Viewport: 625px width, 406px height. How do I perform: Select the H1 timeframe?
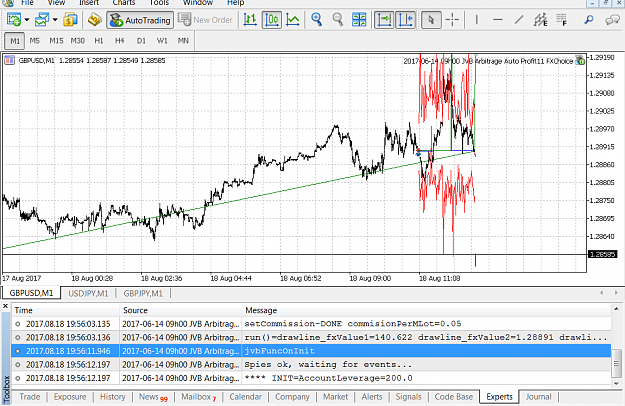98,41
